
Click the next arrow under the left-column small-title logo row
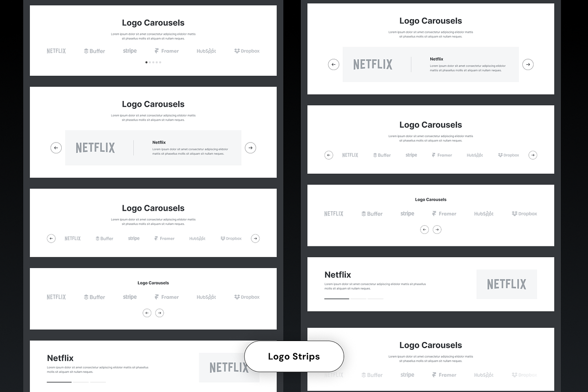pyautogui.click(x=159, y=313)
